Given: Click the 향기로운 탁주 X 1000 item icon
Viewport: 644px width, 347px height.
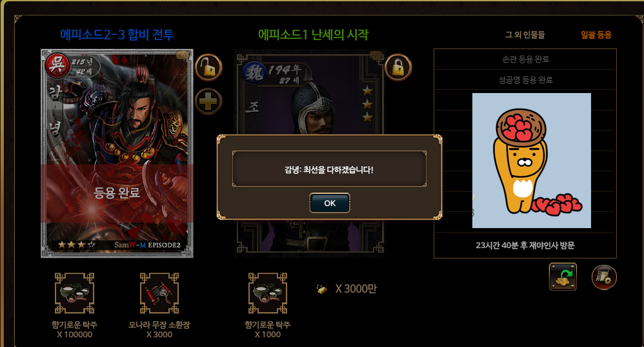Looking at the screenshot, I should pos(268,293).
